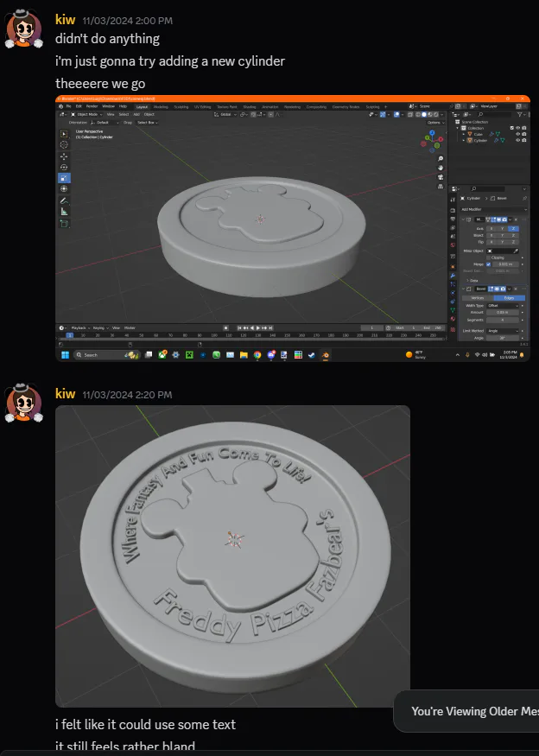539x756 pixels.
Task: Switch to the Modeling workspace tab
Action: 161,106
